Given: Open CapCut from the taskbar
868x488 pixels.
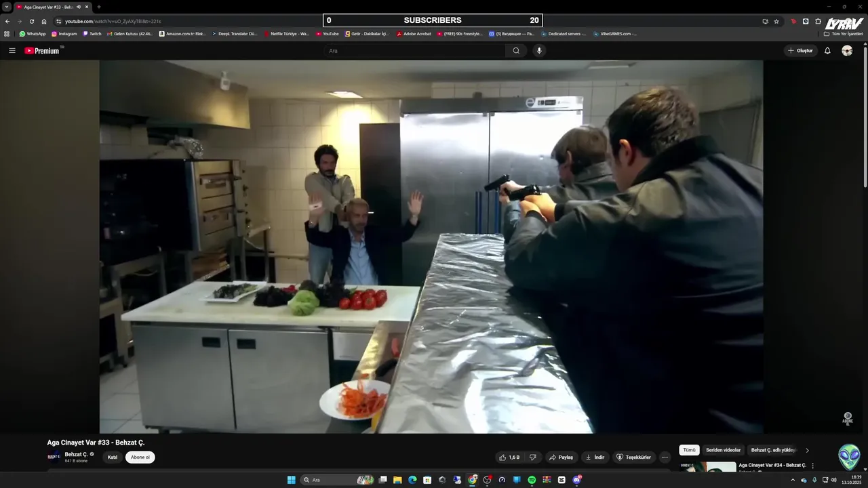Looking at the screenshot, I should [x=561, y=480].
